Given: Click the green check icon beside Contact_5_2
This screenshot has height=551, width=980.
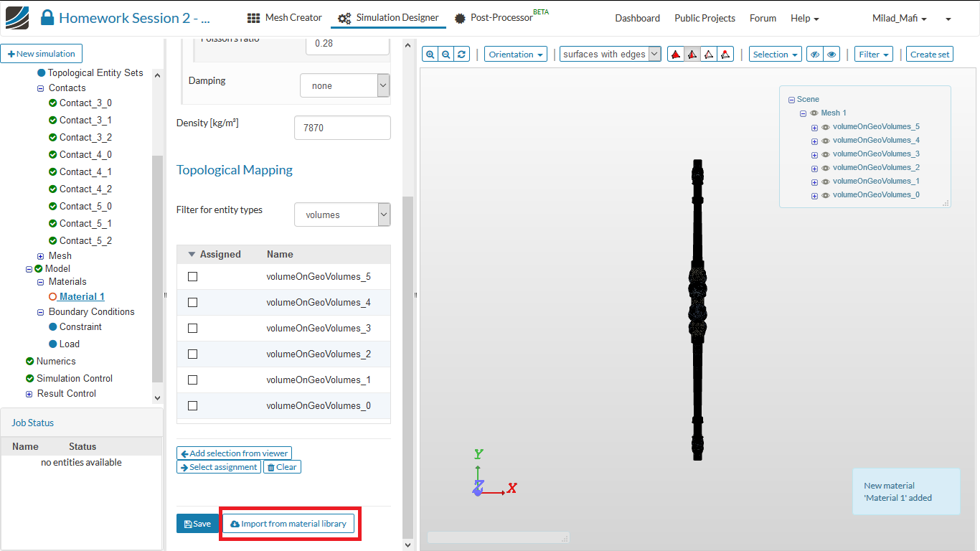Looking at the screenshot, I should [x=53, y=240].
